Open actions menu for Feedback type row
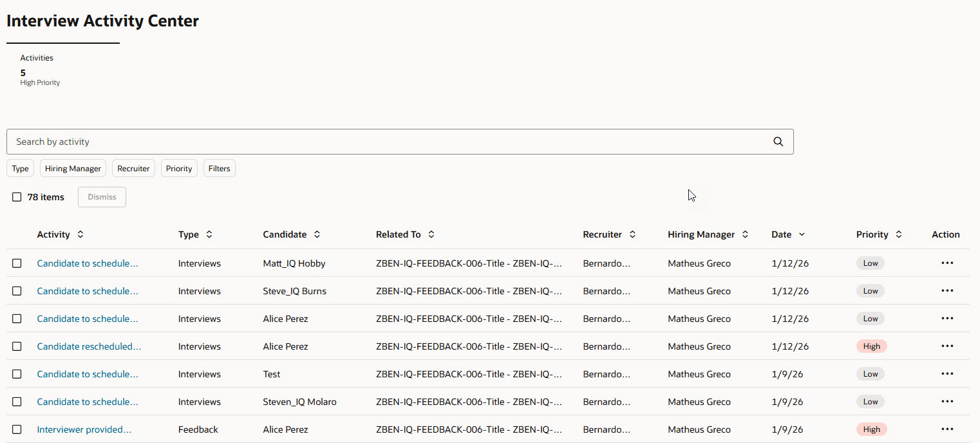Image resolution: width=980 pixels, height=443 pixels. (x=947, y=429)
